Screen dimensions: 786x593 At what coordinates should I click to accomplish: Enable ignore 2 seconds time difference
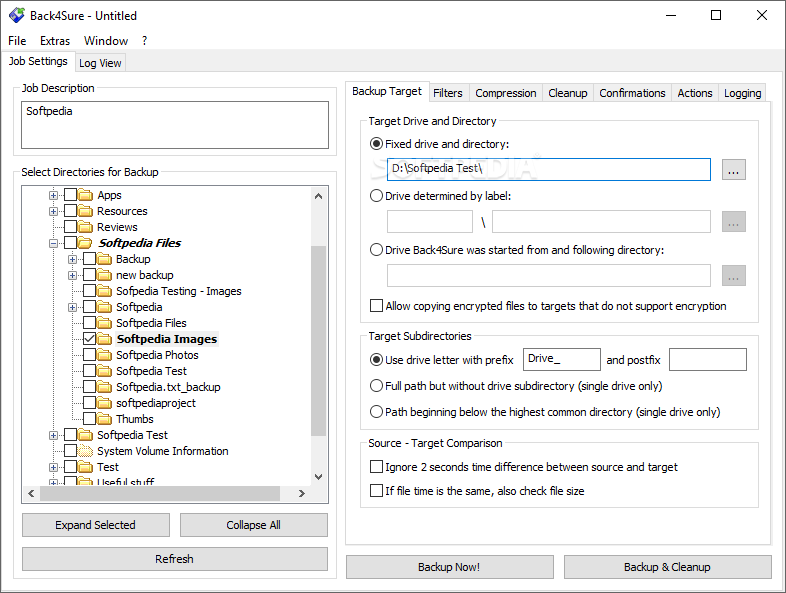click(376, 467)
